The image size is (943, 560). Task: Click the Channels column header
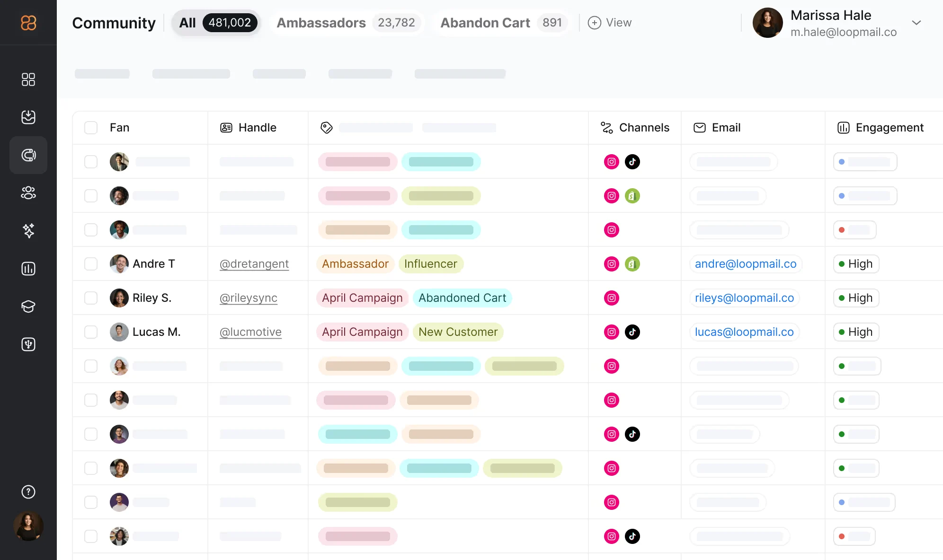click(x=635, y=128)
